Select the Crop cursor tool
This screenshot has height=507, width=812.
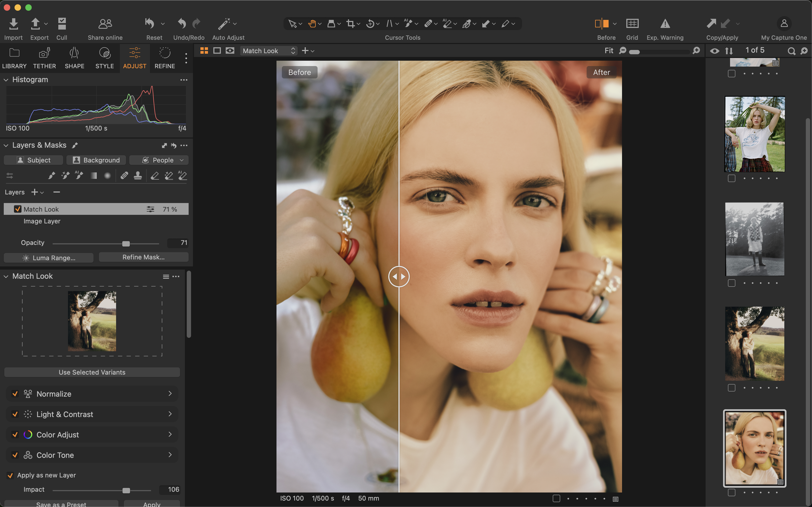(x=351, y=24)
